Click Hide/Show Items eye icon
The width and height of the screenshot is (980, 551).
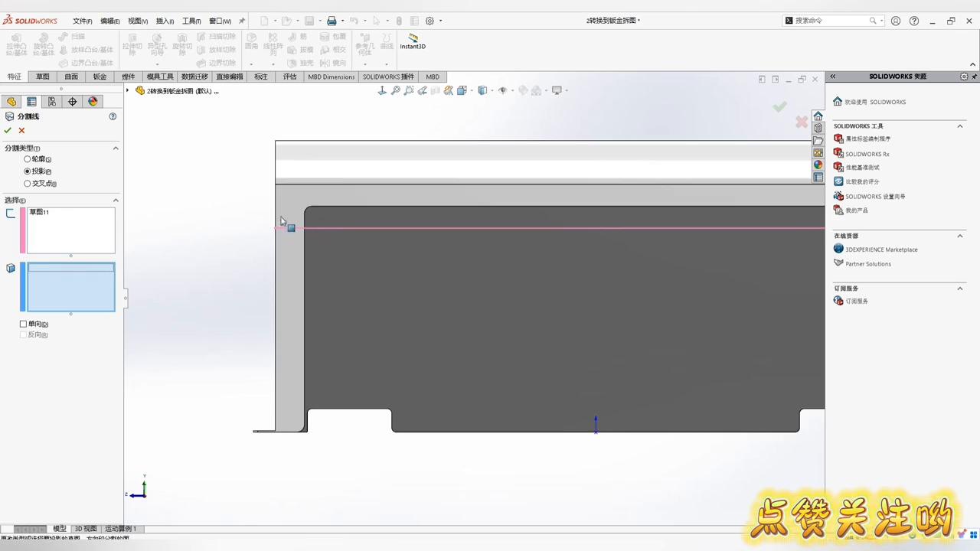pyautogui.click(x=502, y=90)
